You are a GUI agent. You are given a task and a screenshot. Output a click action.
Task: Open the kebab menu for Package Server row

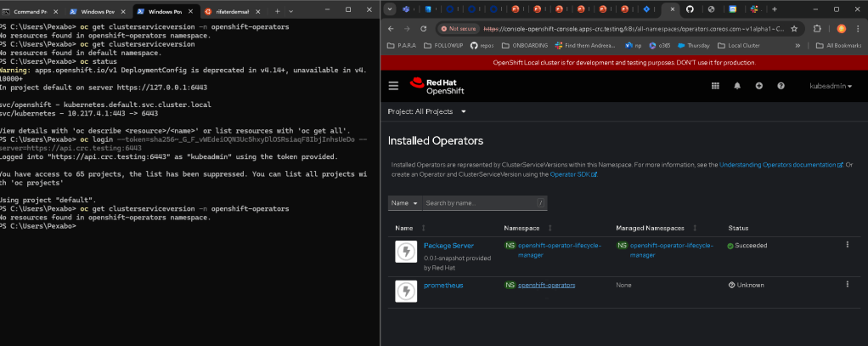point(847,245)
